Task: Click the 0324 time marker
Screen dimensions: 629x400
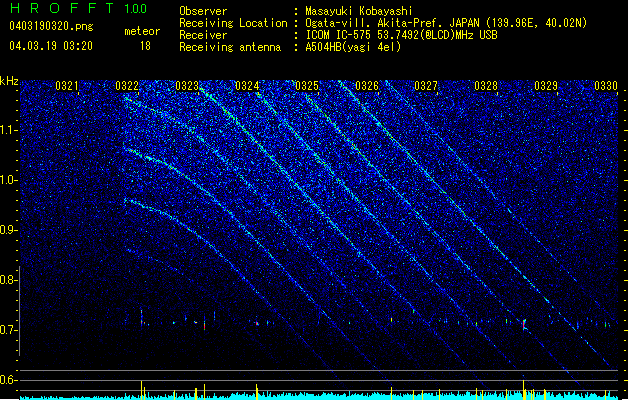Action: 247,86
